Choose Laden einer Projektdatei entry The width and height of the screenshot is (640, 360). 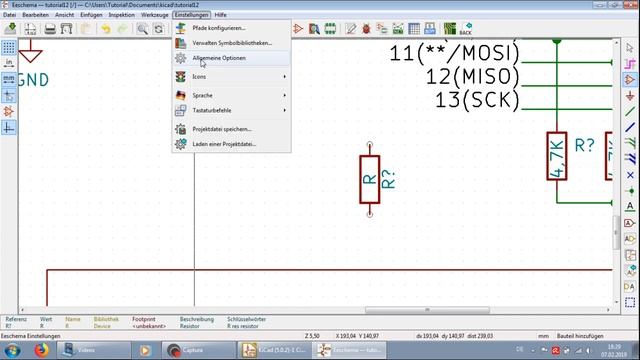click(x=231, y=144)
